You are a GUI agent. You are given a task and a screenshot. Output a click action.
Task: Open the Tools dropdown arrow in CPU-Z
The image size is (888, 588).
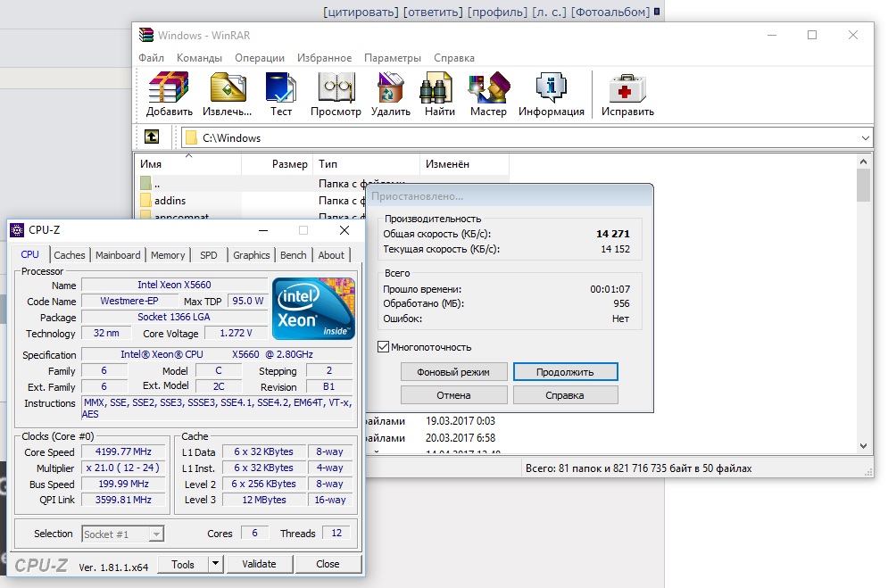click(x=215, y=564)
